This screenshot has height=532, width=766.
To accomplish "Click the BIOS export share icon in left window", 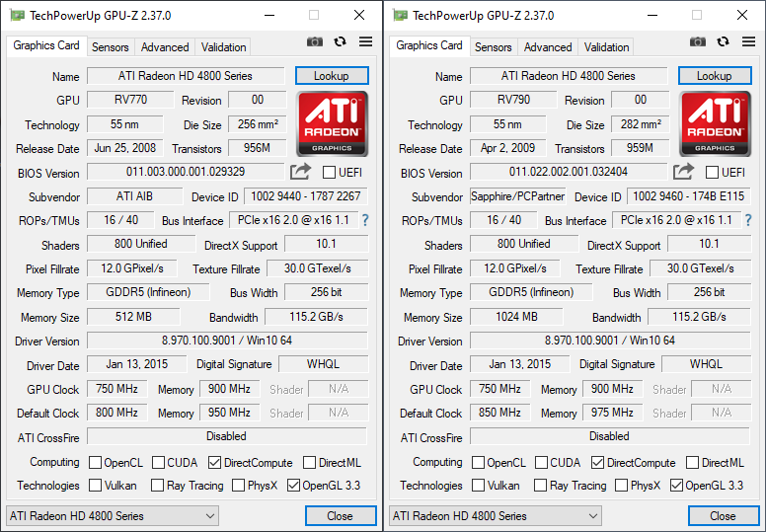I will tap(300, 172).
